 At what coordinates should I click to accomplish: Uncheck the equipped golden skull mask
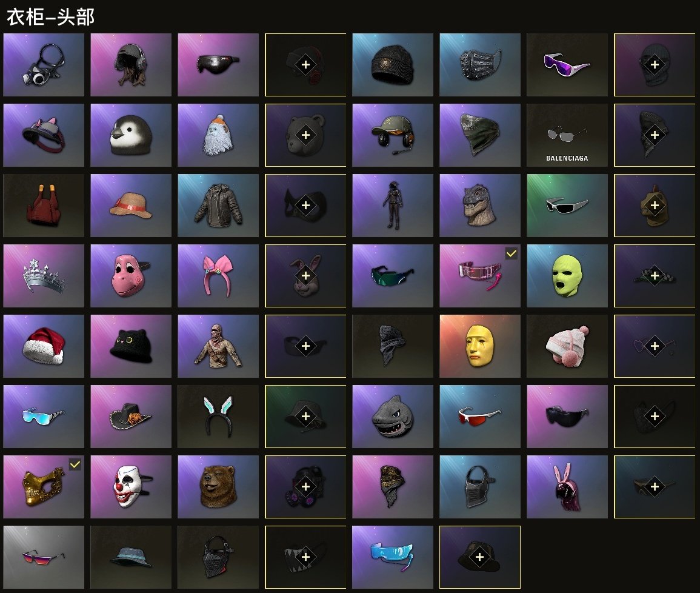pos(75,464)
